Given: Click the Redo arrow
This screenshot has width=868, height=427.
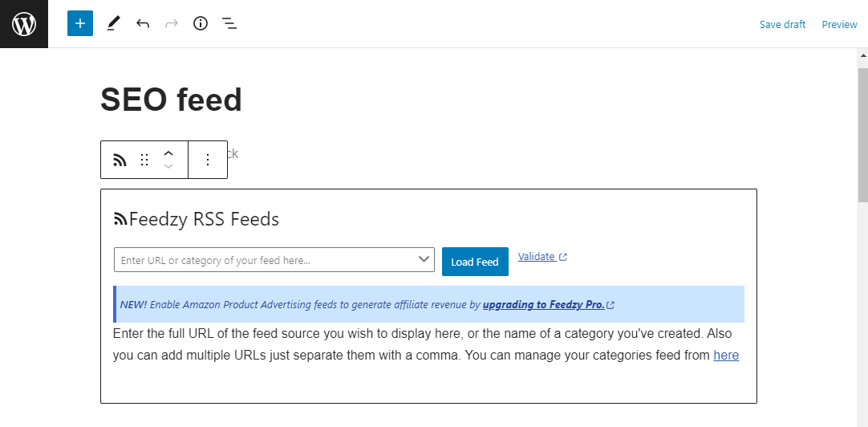Looking at the screenshot, I should [171, 24].
